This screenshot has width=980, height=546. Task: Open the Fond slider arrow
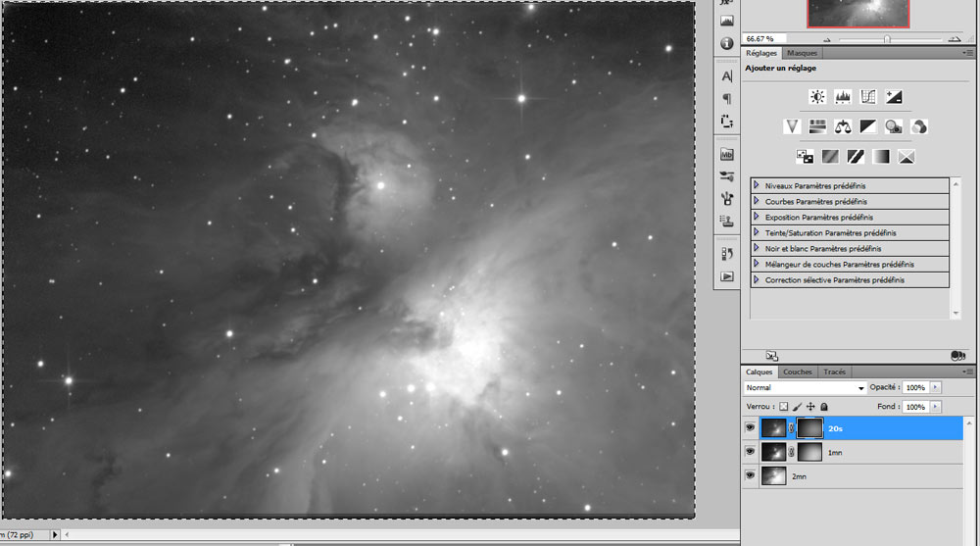pos(936,407)
